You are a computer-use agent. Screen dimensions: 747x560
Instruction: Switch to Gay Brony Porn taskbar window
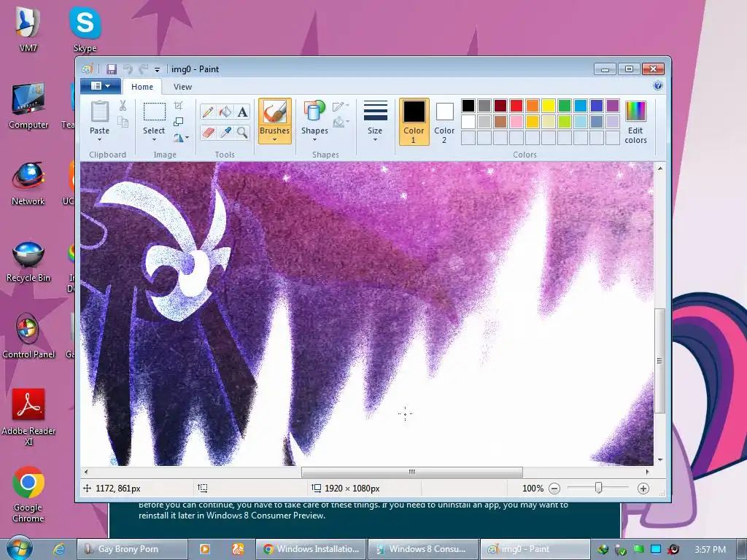click(x=131, y=549)
